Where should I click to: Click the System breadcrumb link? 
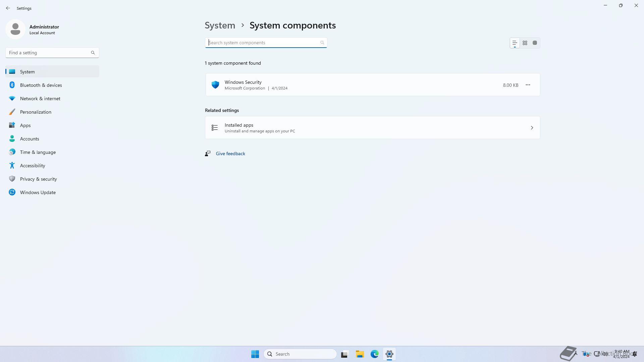click(220, 25)
